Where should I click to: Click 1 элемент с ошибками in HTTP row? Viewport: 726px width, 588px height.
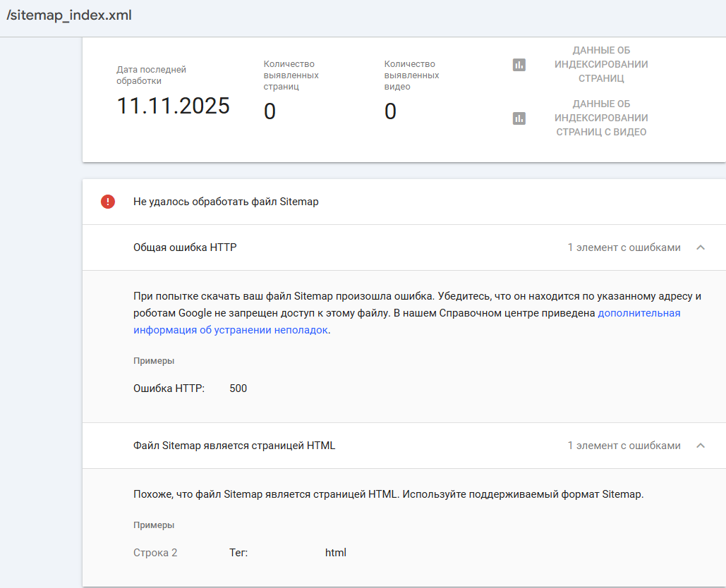[x=624, y=247]
